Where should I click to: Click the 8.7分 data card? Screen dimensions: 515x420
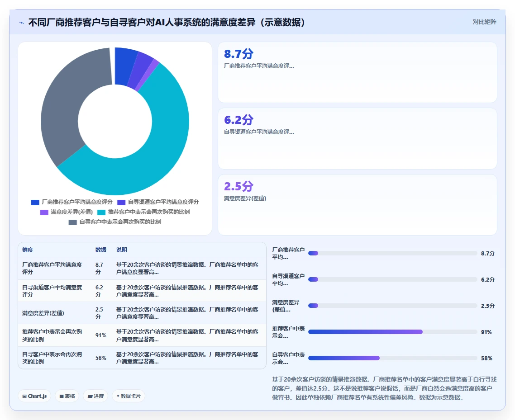(358, 72)
